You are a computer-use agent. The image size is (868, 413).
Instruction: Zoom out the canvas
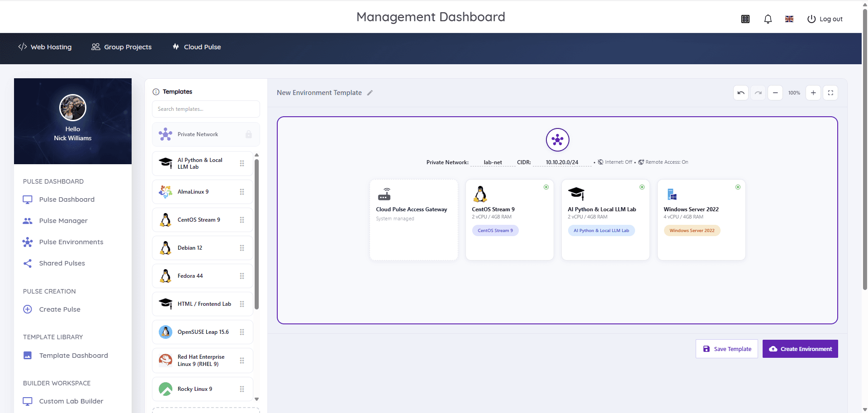coord(775,93)
